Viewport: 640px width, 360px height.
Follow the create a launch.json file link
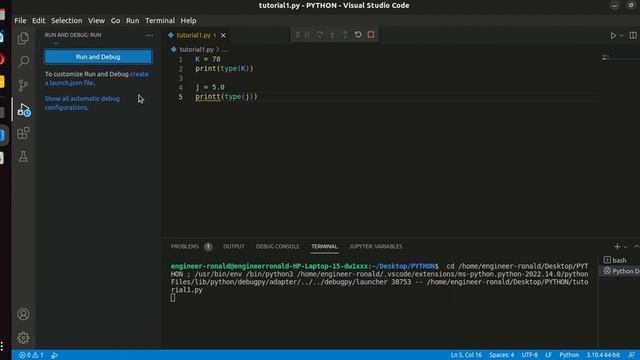coord(97,78)
